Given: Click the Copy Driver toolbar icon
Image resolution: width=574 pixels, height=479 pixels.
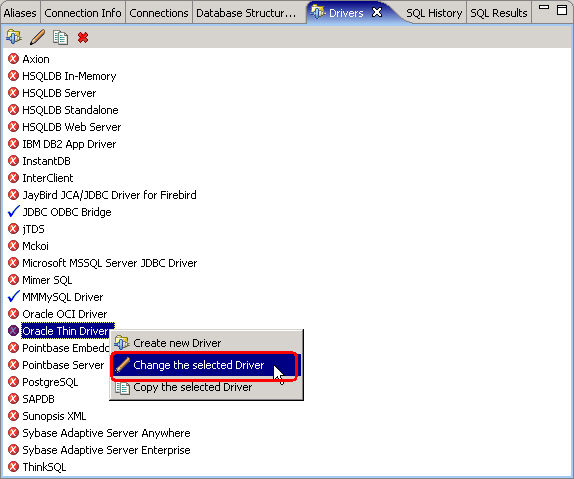Looking at the screenshot, I should pyautogui.click(x=60, y=37).
